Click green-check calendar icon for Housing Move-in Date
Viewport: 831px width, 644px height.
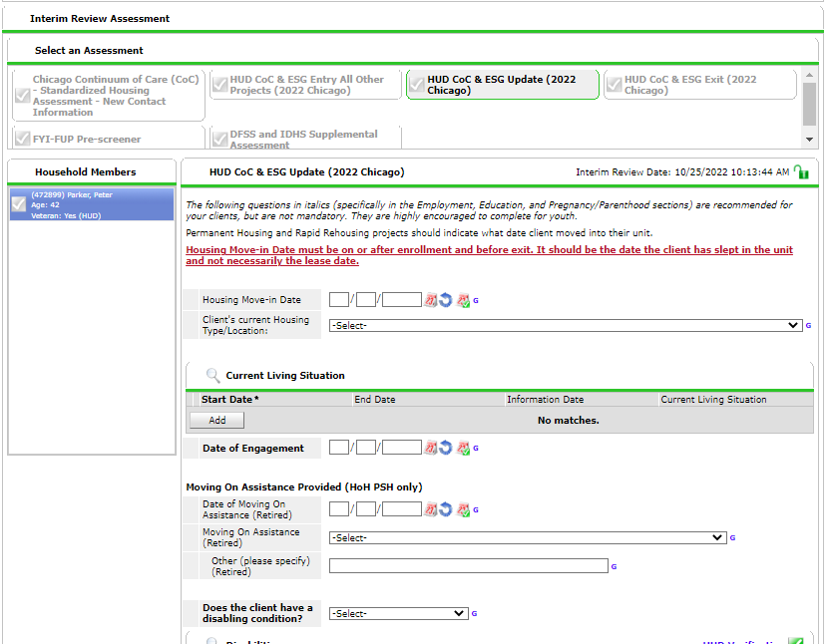(x=463, y=299)
